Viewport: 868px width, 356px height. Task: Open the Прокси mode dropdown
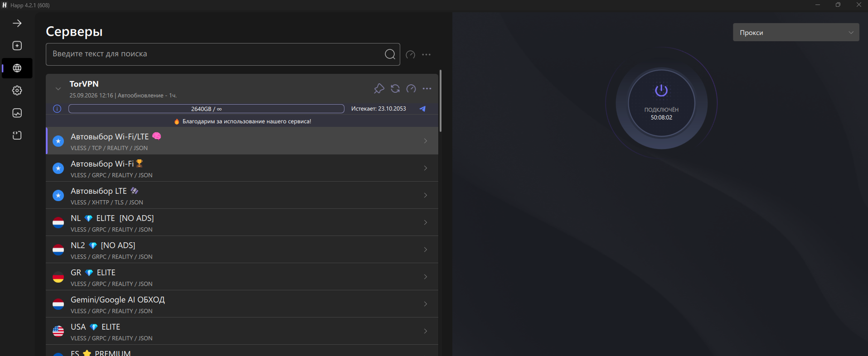point(796,32)
